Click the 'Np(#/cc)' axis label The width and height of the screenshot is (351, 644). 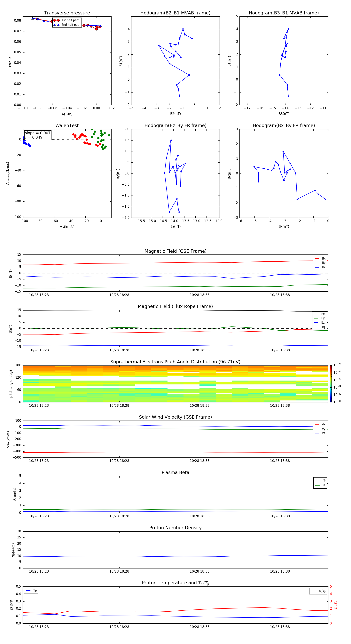pyautogui.click(x=13, y=550)
